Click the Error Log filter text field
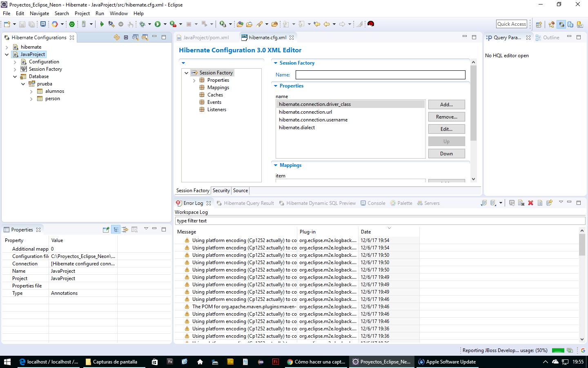 (380, 221)
